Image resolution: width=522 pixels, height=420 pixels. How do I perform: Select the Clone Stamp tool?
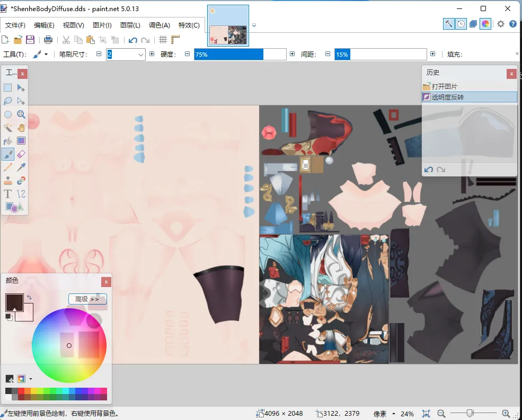point(7,181)
